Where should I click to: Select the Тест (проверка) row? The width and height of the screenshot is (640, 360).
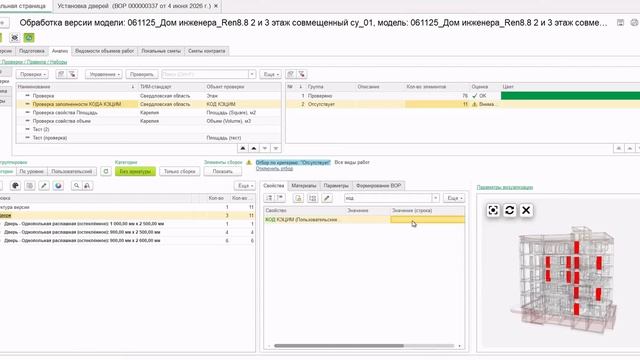point(149,138)
